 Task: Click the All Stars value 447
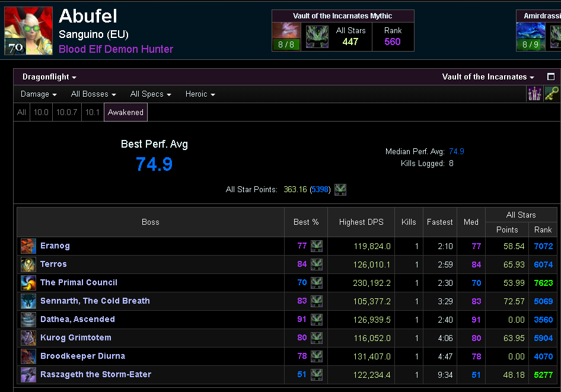tap(350, 42)
